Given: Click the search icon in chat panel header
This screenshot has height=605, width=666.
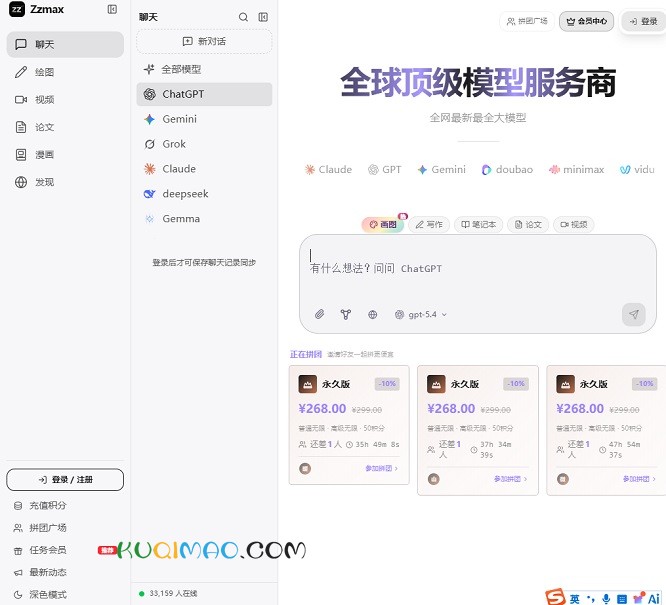Looking at the screenshot, I should pyautogui.click(x=243, y=17).
